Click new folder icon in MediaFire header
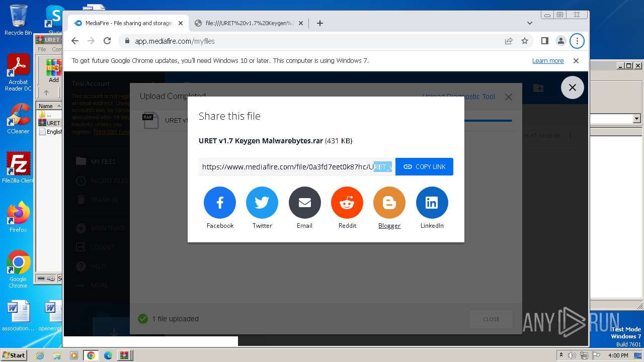644x362 pixels. (x=538, y=88)
